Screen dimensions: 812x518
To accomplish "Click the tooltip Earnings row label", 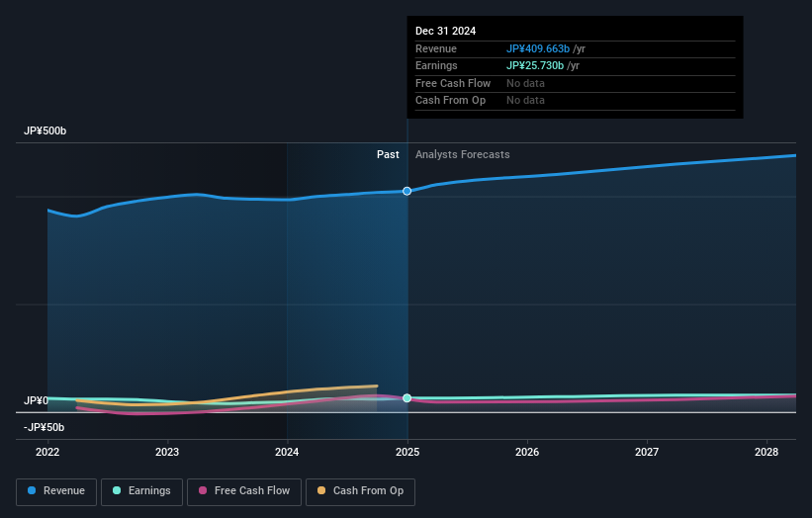I will [x=436, y=65].
